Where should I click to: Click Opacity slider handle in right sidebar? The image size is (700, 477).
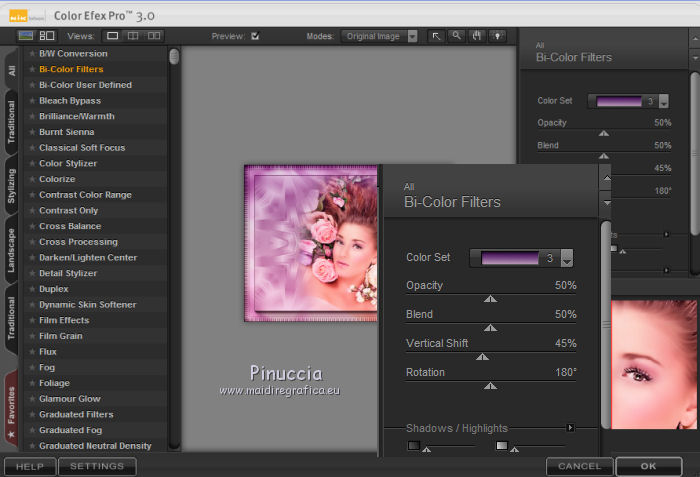click(x=604, y=133)
